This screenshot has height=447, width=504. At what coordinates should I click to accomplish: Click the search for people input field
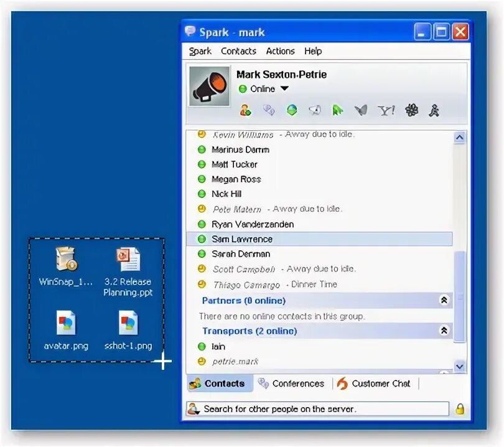pyautogui.click(x=317, y=409)
